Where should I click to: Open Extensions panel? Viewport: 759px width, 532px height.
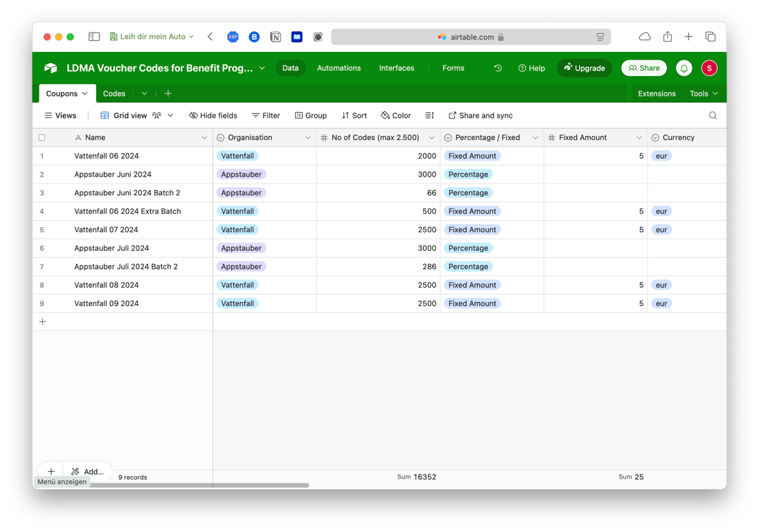(657, 94)
